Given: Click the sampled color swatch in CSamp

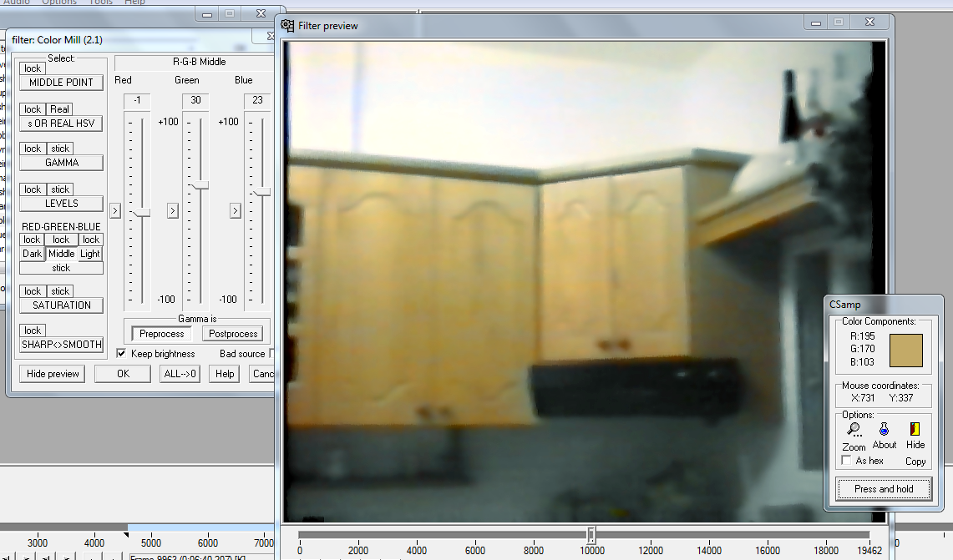Looking at the screenshot, I should tap(906, 351).
